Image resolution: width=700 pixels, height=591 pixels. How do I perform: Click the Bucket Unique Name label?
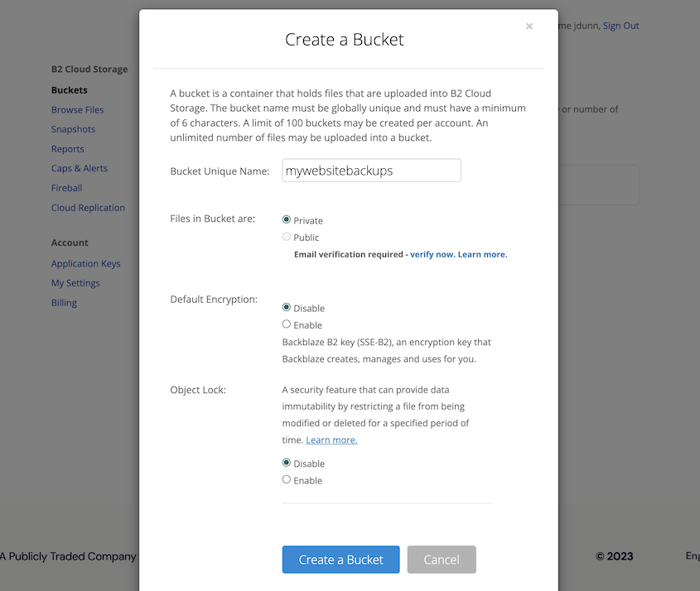[x=220, y=171]
